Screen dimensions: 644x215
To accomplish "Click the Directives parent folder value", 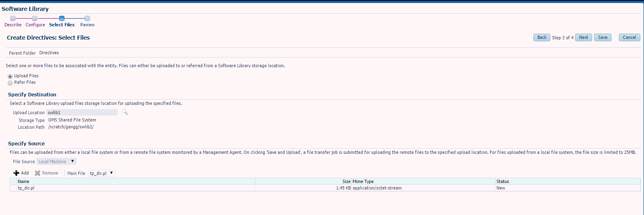I will (49, 53).
